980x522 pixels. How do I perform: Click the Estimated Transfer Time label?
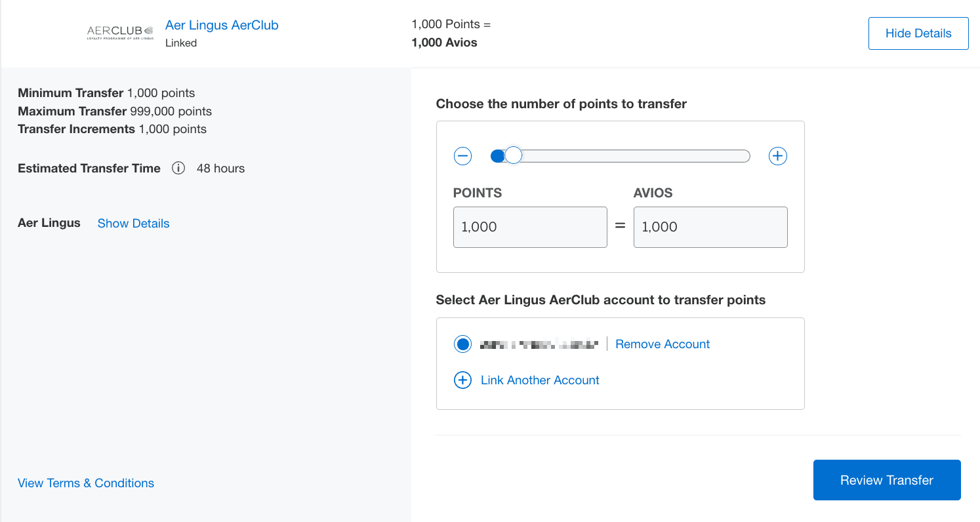(x=89, y=169)
